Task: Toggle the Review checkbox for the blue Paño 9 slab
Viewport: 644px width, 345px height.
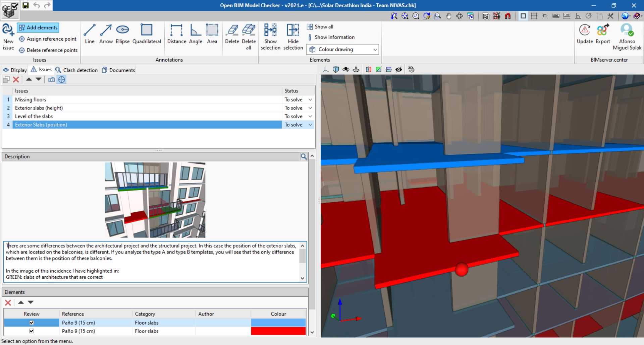Action: (31, 322)
